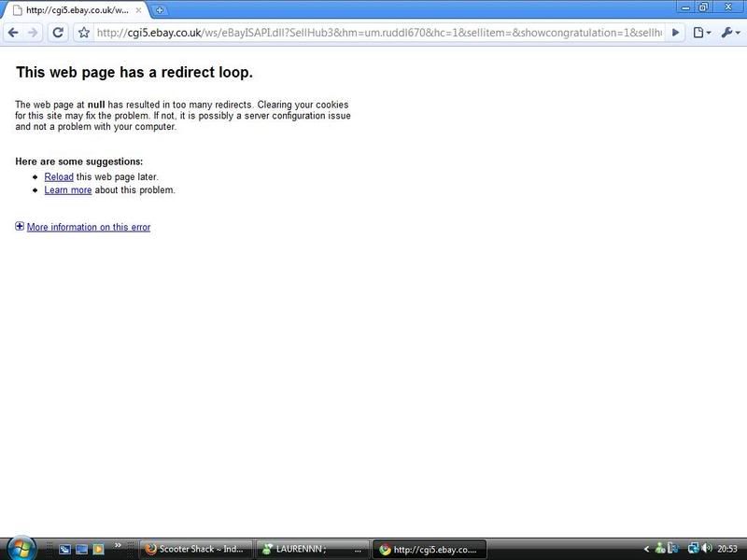Bookmark this page with the star icon
The height and width of the screenshot is (560, 747).
pyautogui.click(x=83, y=33)
